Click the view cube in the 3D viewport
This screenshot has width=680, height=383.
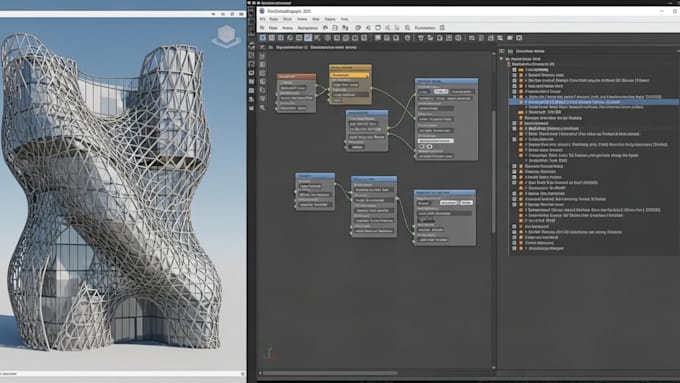(x=226, y=36)
